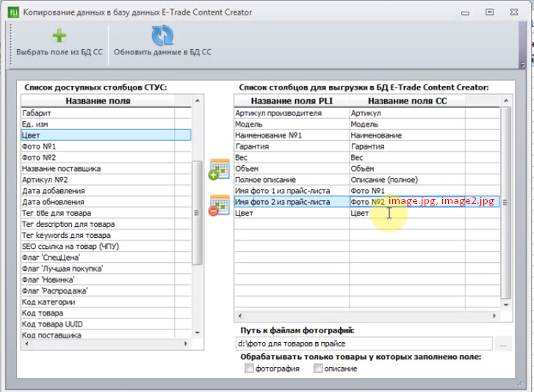Click the left list's scroll up arrow
This screenshot has height=392, width=534.
pyautogui.click(x=198, y=101)
